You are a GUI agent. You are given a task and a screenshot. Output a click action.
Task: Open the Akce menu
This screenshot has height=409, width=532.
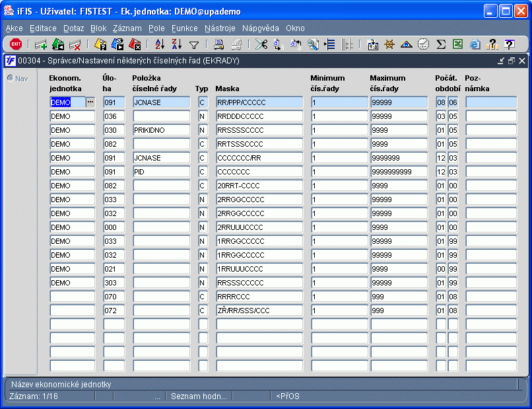(15, 28)
